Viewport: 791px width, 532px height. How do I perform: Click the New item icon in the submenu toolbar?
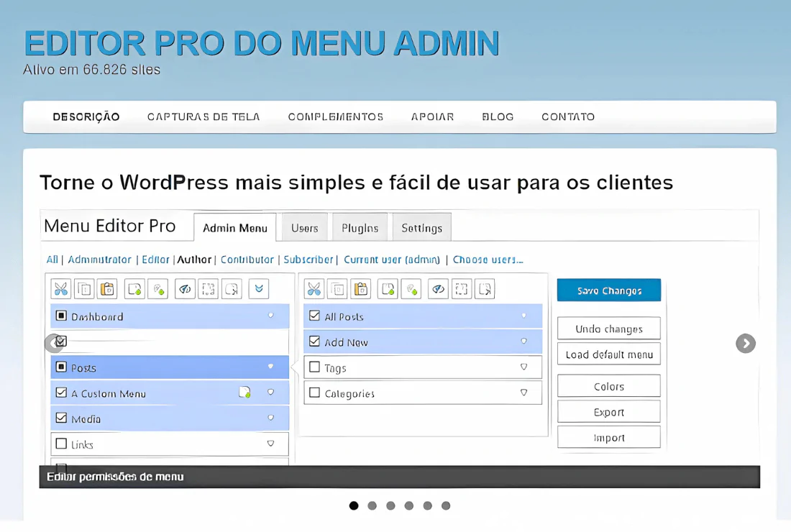[388, 289]
